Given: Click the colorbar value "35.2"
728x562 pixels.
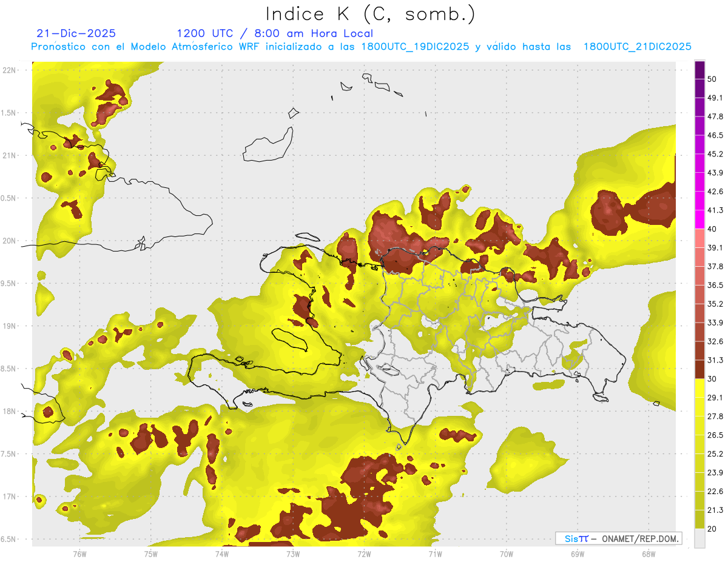Looking at the screenshot, I should pyautogui.click(x=715, y=304).
